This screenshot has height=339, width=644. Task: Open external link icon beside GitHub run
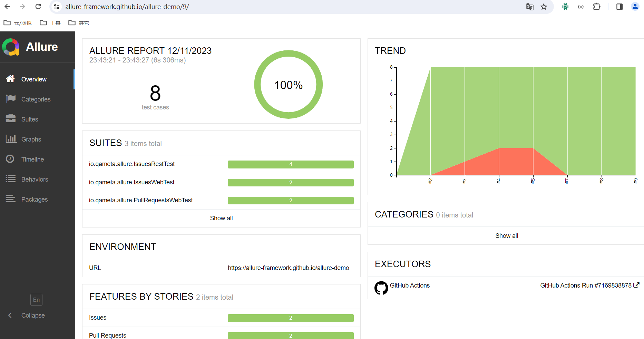click(636, 285)
